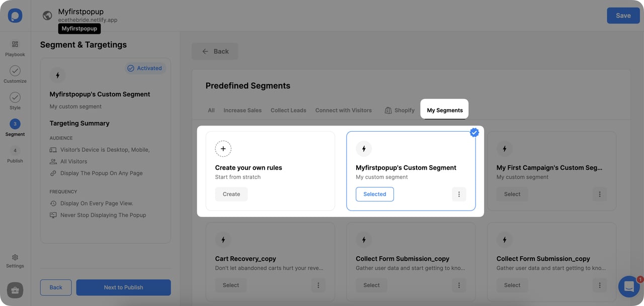Go to the Customize step
This screenshot has width=644, height=306.
[15, 74]
